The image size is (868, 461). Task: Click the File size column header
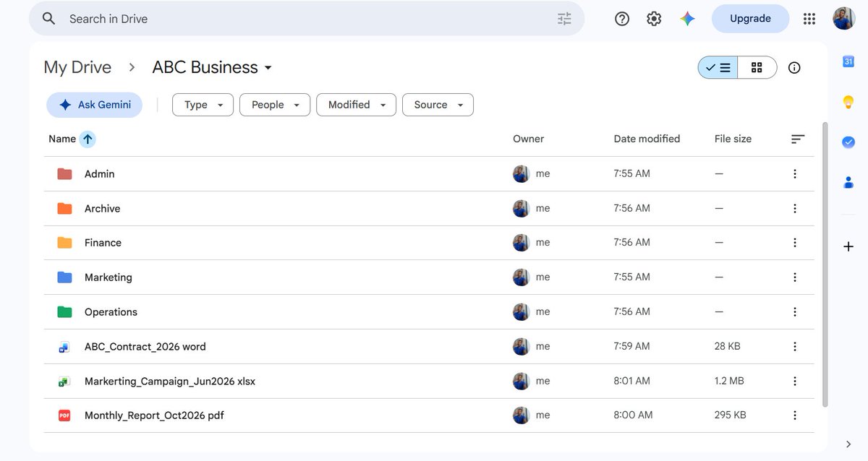(x=733, y=139)
